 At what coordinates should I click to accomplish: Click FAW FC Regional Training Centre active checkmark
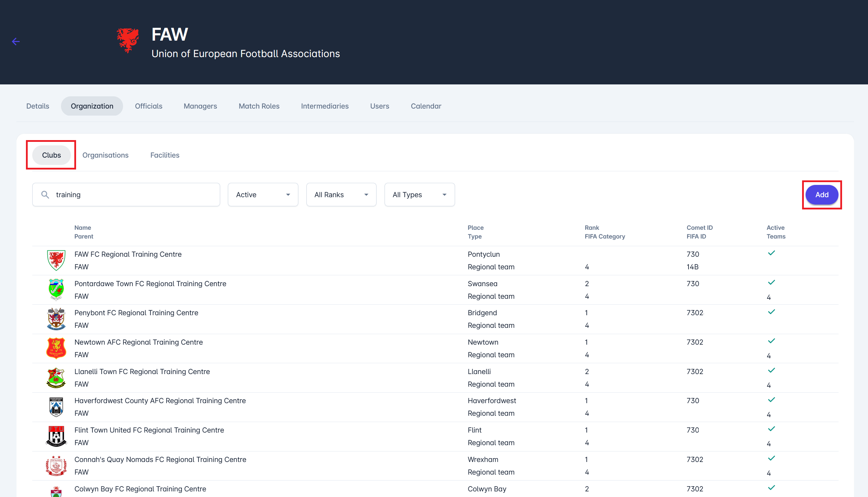(771, 253)
